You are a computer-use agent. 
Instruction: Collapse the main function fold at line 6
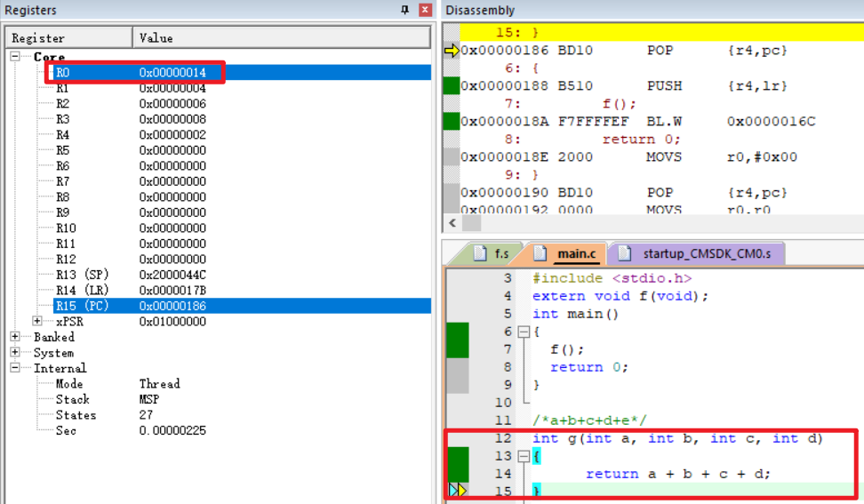(523, 332)
